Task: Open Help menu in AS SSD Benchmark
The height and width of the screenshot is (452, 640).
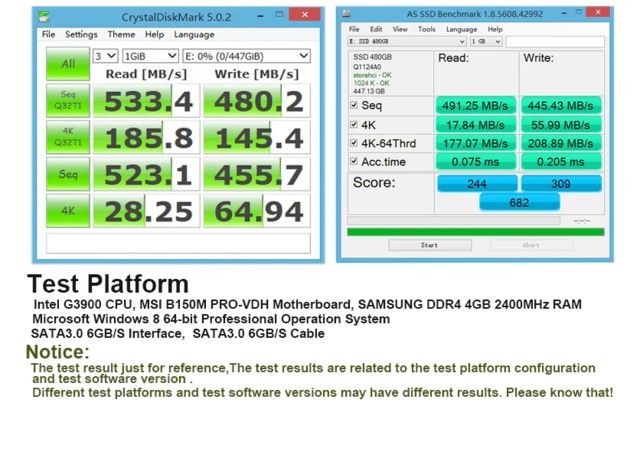Action: point(495,29)
